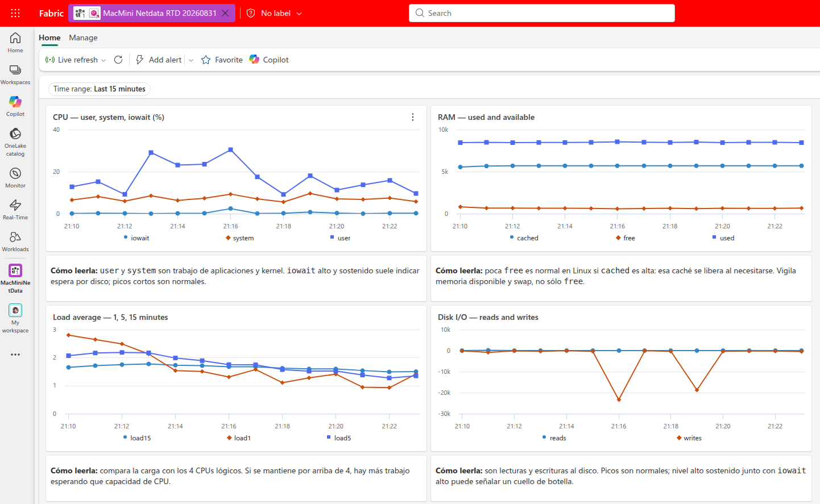The height and width of the screenshot is (504, 820).
Task: Click the second writes dip point near 21:19
Action: [x=697, y=390]
